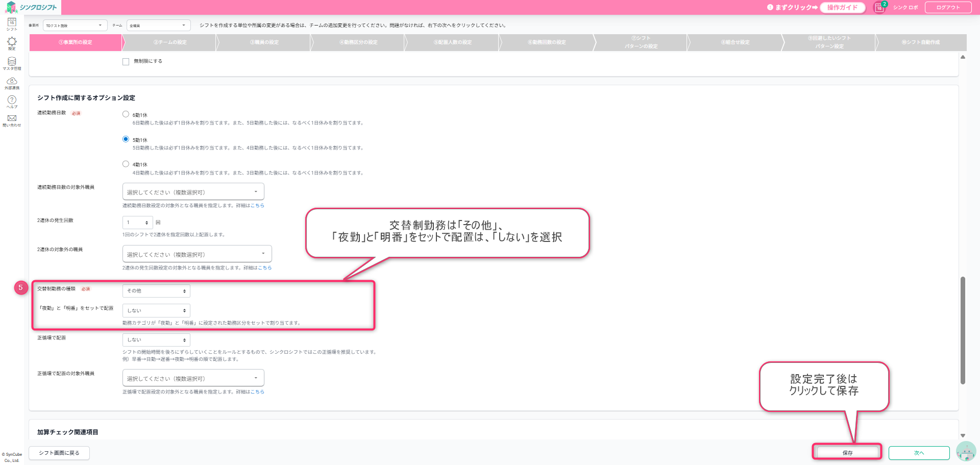Image resolution: width=980 pixels, height=465 pixels.
Task: Open the 設定 gear icon in sidebar
Action: (12, 43)
